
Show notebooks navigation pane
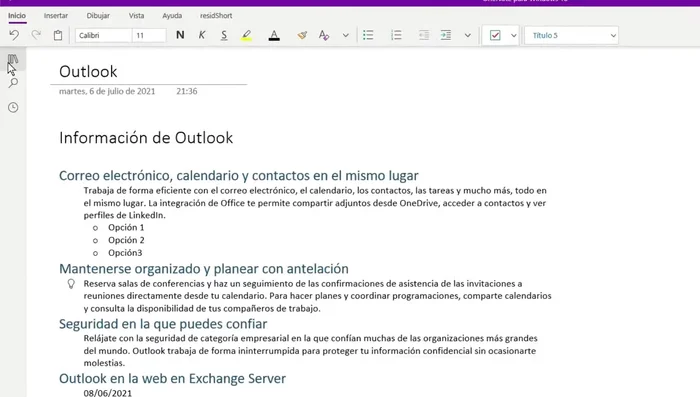coord(13,59)
